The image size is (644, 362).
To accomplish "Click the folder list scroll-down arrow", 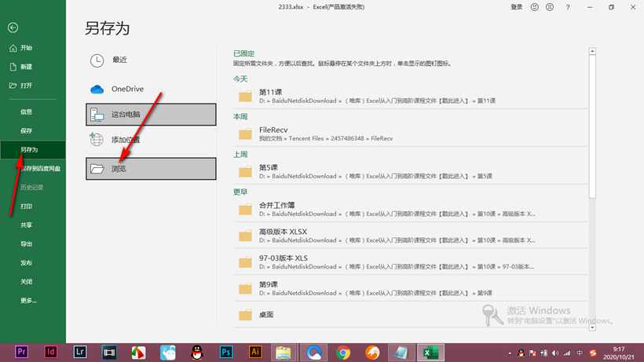I will click(x=592, y=327).
